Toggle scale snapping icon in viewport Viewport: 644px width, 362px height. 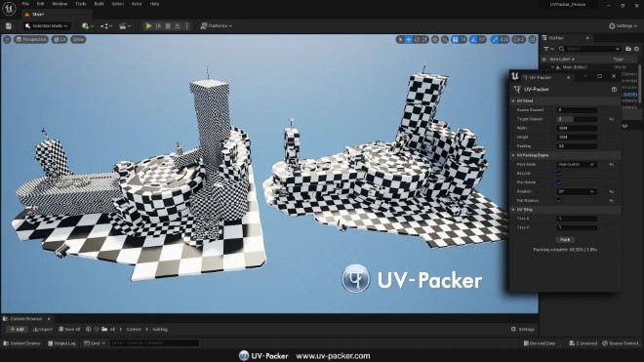point(495,39)
